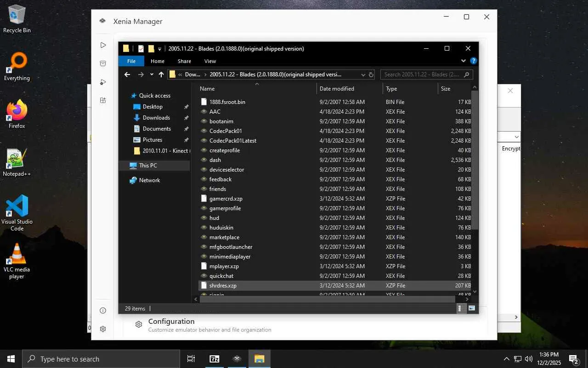Open Task View from the taskbar

[191, 359]
